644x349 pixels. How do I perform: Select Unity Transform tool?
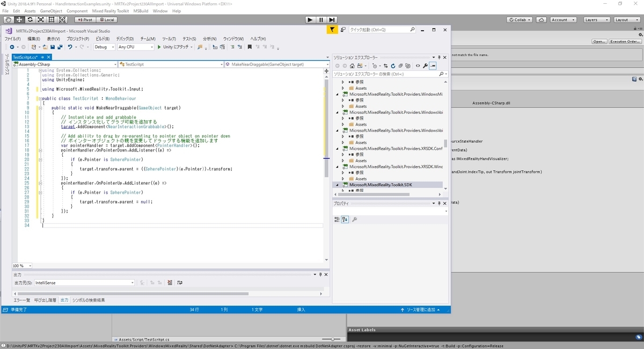[x=62, y=20]
